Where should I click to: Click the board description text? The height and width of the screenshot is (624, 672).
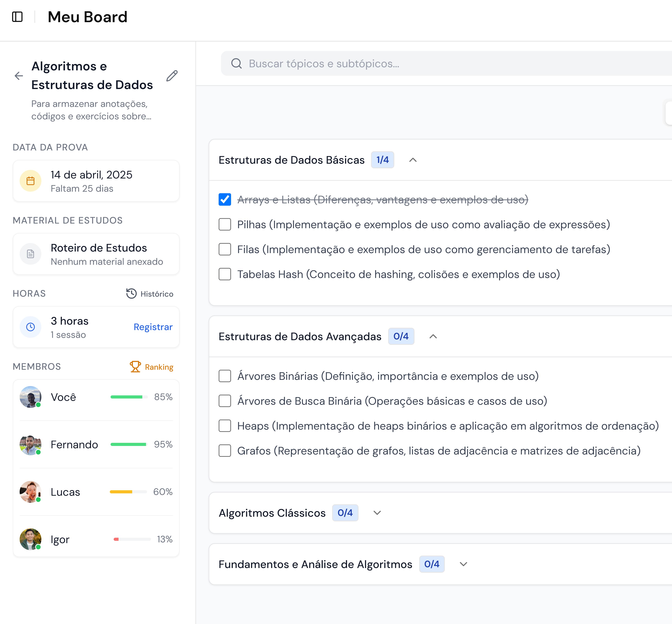[x=91, y=110]
